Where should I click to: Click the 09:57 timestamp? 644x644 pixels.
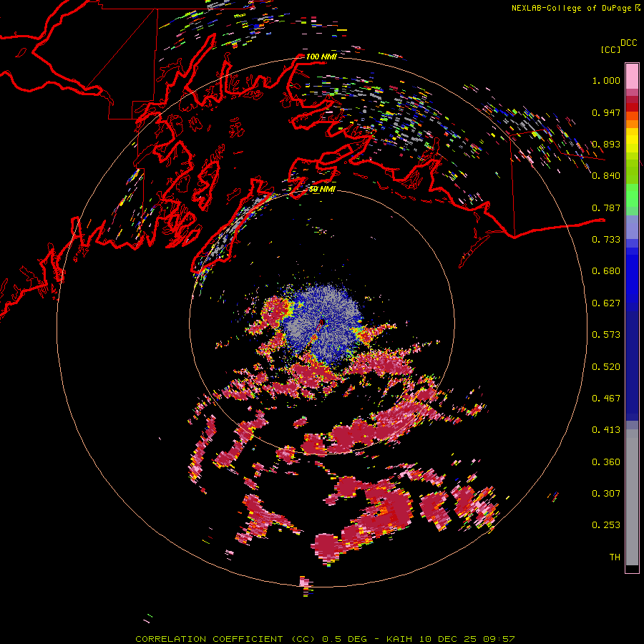(x=499, y=639)
